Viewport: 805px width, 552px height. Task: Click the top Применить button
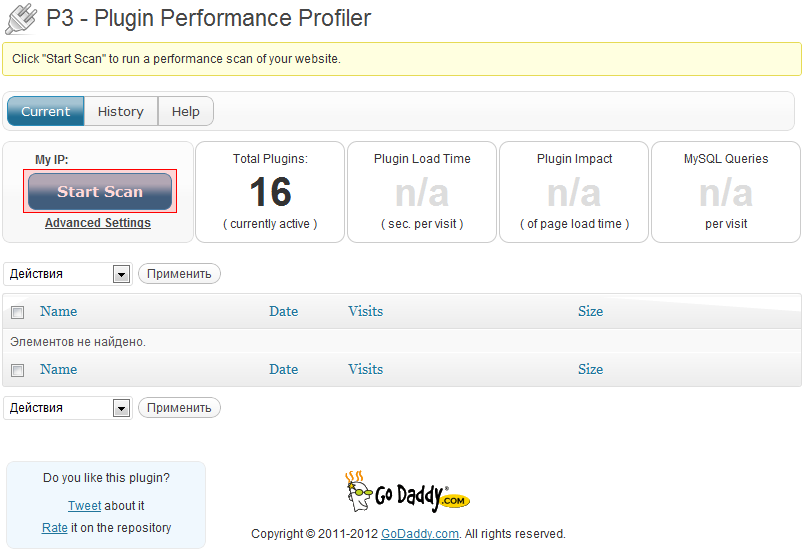click(x=179, y=274)
